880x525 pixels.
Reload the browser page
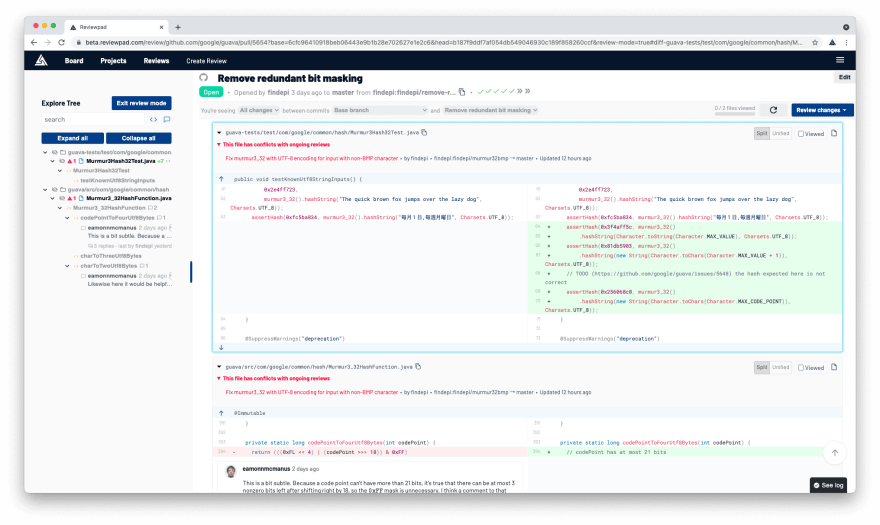(x=61, y=42)
